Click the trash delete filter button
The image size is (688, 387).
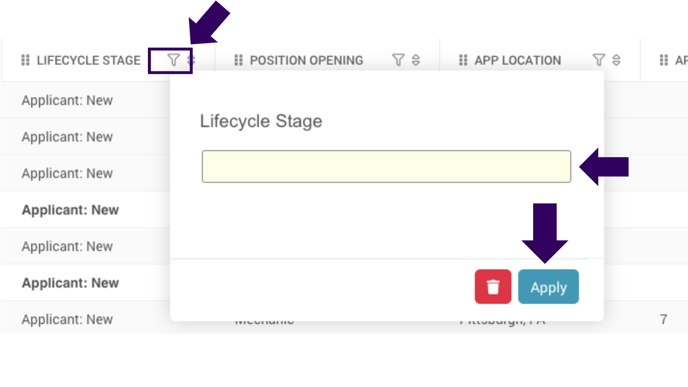493,287
